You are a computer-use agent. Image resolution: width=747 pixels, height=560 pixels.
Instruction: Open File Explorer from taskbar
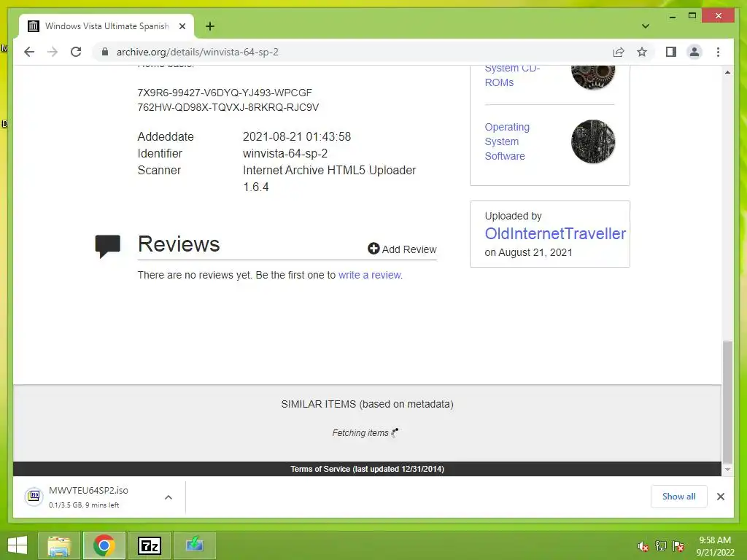point(59,545)
